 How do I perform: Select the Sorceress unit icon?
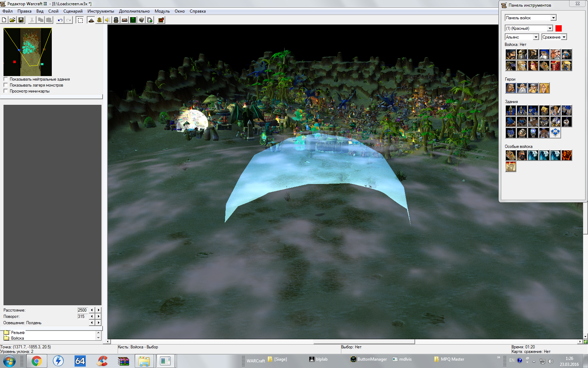point(533,66)
